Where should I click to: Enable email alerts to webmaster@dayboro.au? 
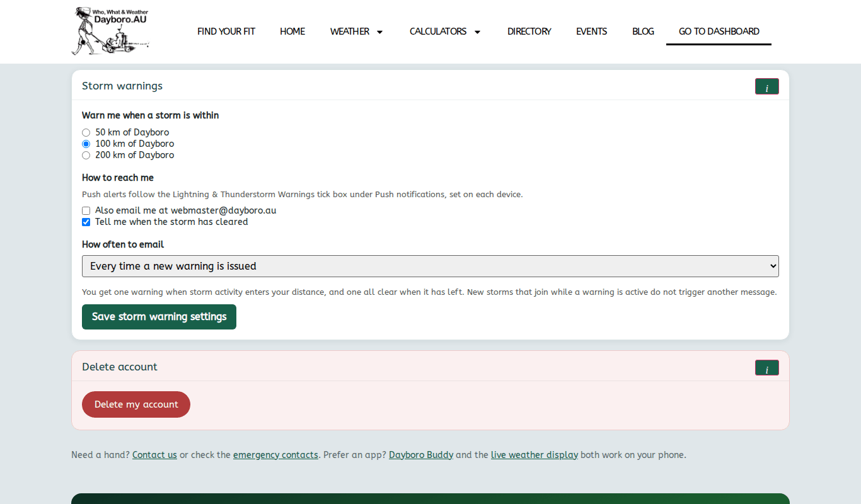point(86,211)
